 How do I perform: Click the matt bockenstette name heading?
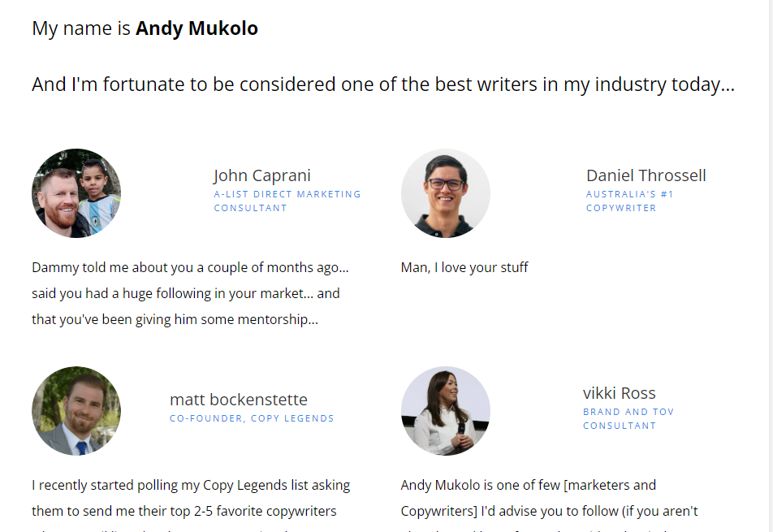point(239,400)
